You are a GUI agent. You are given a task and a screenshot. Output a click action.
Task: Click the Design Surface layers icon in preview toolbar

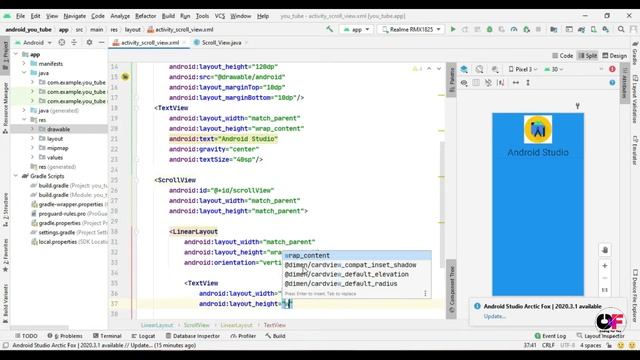(464, 69)
